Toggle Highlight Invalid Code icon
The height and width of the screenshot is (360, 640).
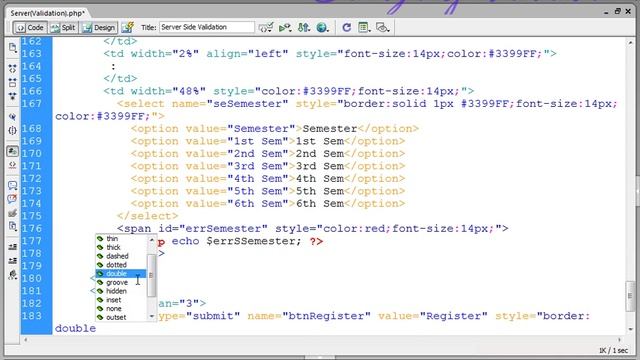coord(12,165)
